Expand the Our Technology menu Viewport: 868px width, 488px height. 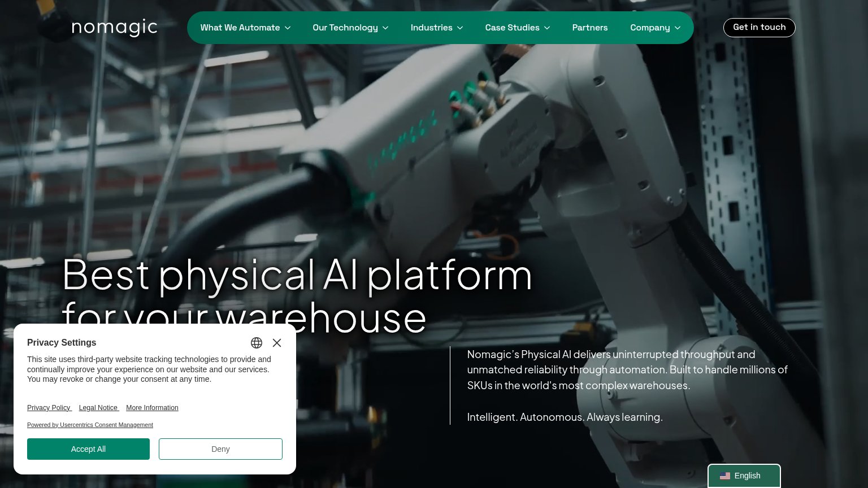[x=350, y=28]
